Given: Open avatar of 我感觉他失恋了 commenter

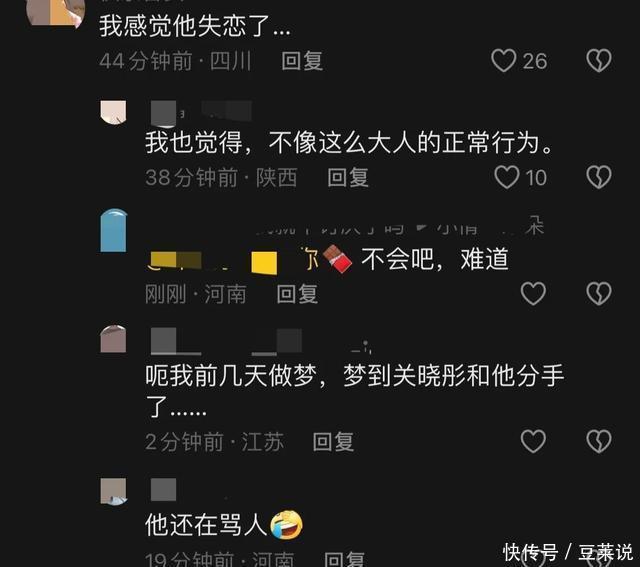Looking at the screenshot, I should click(56, 12).
